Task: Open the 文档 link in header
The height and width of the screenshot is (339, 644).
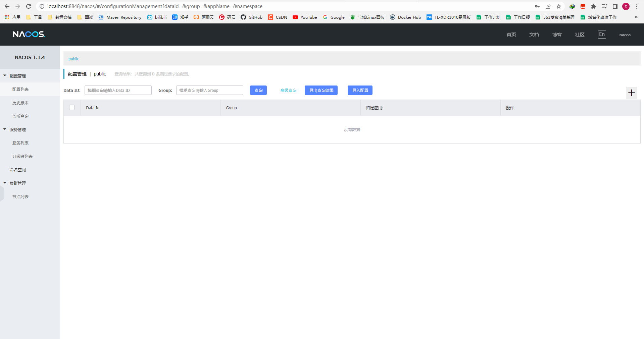Action: (x=534, y=35)
